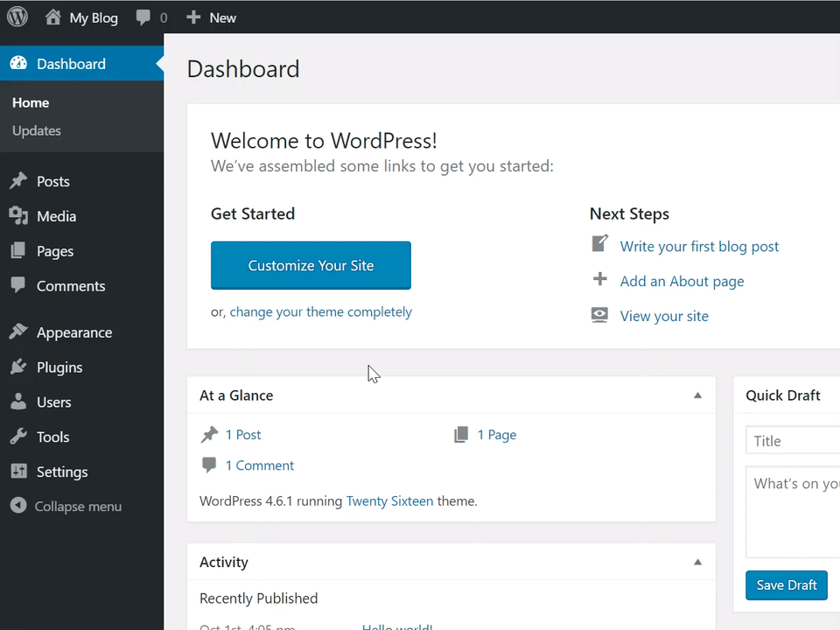Follow the View your site link
This screenshot has width=840, height=630.
[x=664, y=316]
